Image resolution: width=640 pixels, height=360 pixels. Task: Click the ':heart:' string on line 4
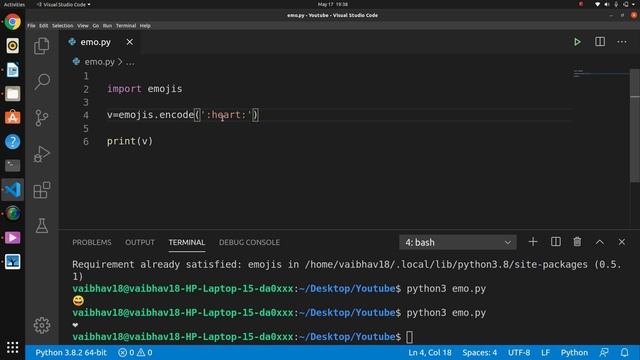point(226,115)
